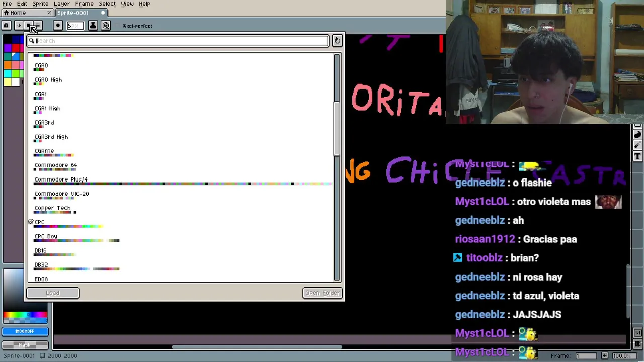Select the CGArne palette
Viewport: 644px width, 362px height.
click(x=181, y=152)
